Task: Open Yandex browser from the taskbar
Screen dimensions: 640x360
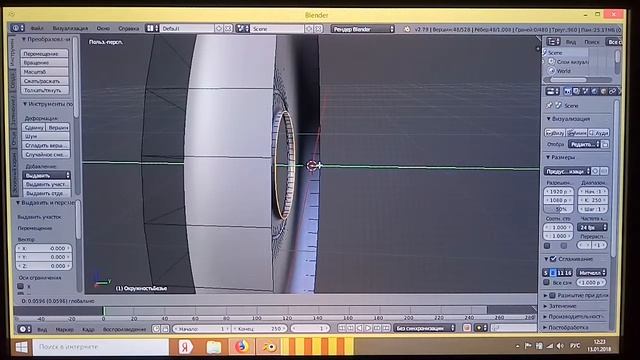Action: (186, 347)
